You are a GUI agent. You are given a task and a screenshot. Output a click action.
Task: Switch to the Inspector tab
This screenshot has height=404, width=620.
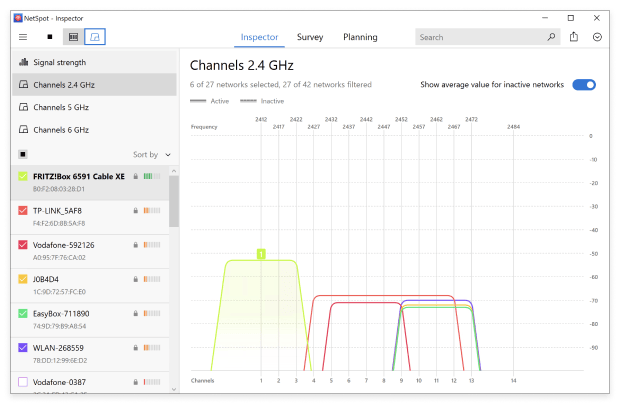259,37
